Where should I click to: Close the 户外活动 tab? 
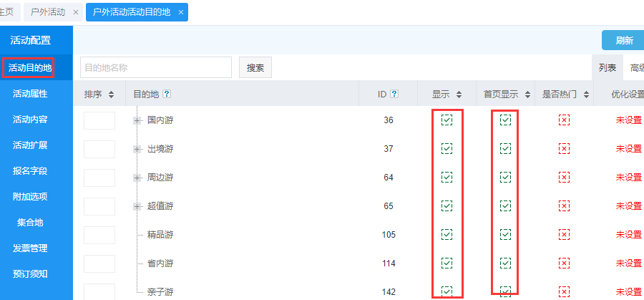pos(76,12)
